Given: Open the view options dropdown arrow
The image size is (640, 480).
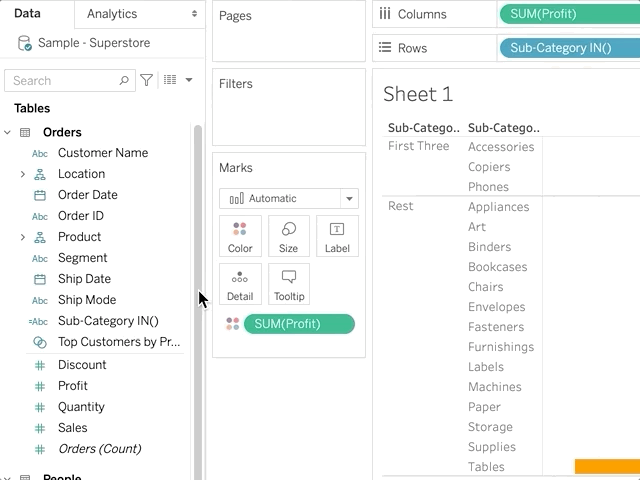Looking at the screenshot, I should pos(189,80).
